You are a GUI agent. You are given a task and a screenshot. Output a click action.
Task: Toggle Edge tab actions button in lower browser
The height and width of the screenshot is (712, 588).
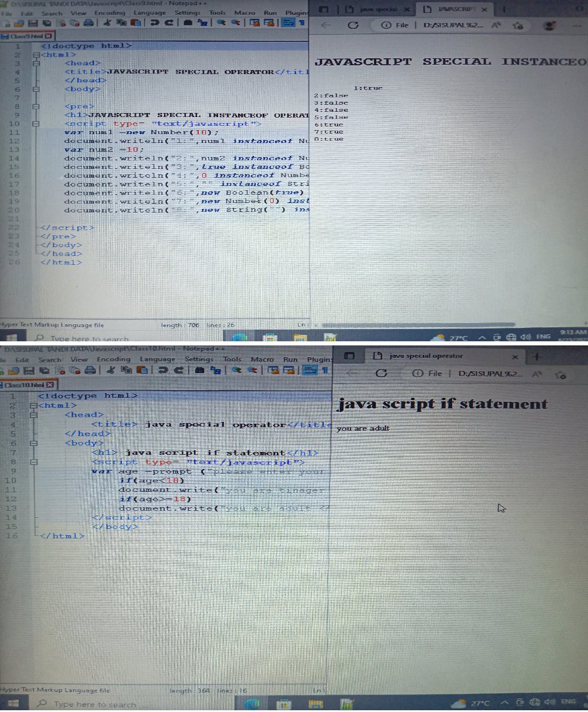349,356
